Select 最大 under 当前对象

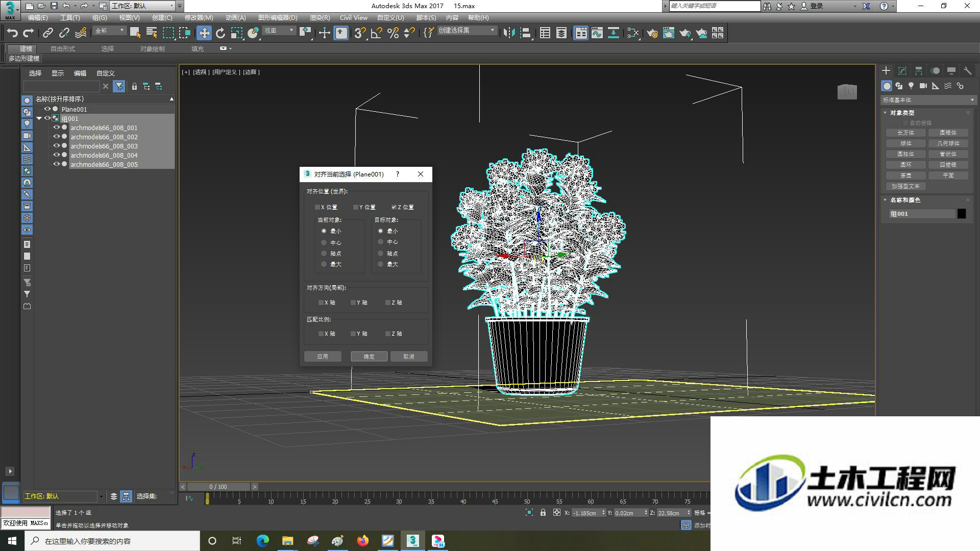324,264
